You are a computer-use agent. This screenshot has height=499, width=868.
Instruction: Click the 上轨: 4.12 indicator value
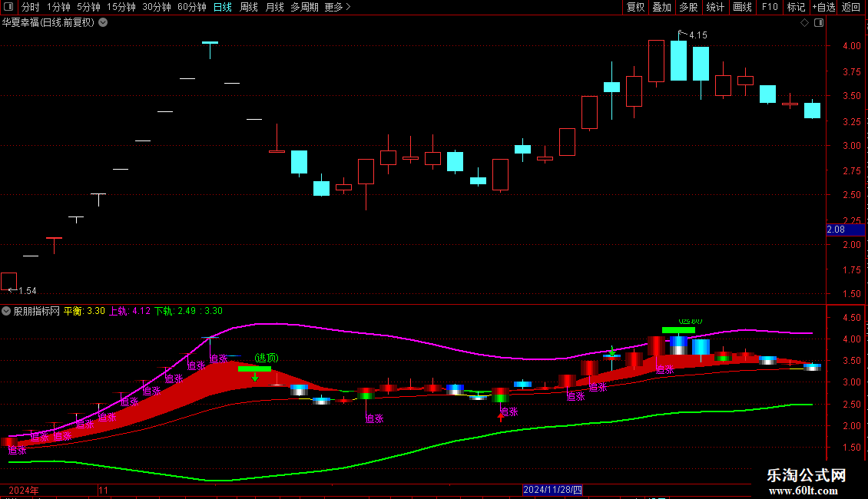pos(130,312)
